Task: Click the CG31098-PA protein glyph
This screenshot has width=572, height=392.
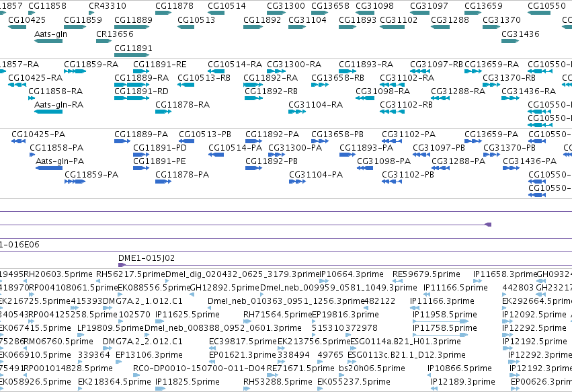Action: (365, 168)
